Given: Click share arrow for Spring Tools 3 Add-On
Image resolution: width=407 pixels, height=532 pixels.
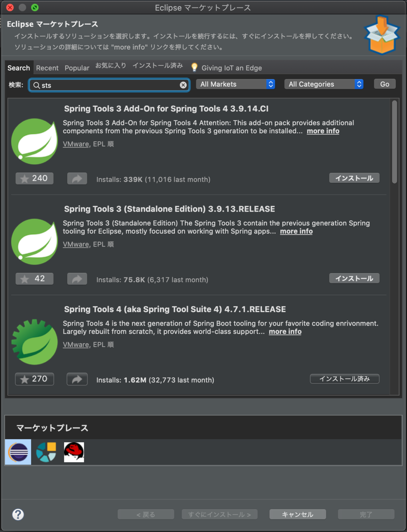Looking at the screenshot, I should click(x=77, y=179).
